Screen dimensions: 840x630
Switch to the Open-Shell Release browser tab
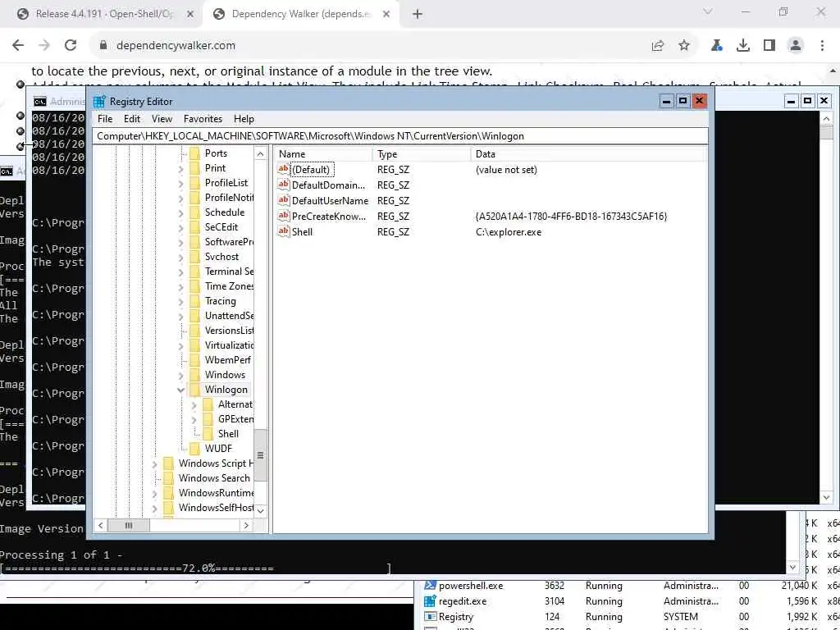[x=106, y=14]
